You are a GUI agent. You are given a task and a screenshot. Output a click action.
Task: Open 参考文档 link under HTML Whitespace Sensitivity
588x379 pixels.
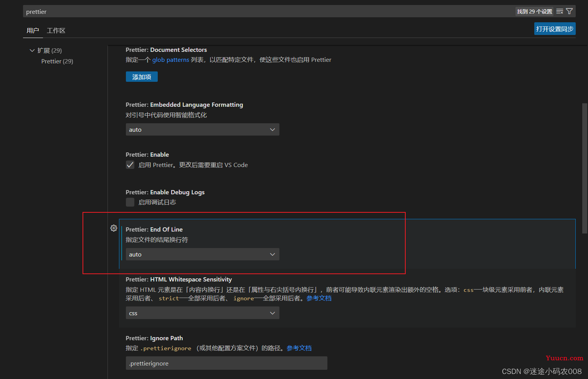pos(319,298)
